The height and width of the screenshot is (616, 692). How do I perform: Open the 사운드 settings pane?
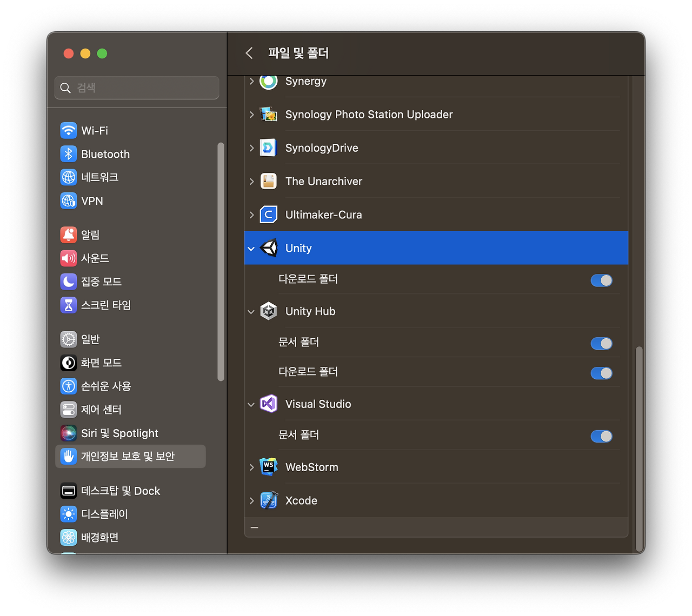click(130, 258)
